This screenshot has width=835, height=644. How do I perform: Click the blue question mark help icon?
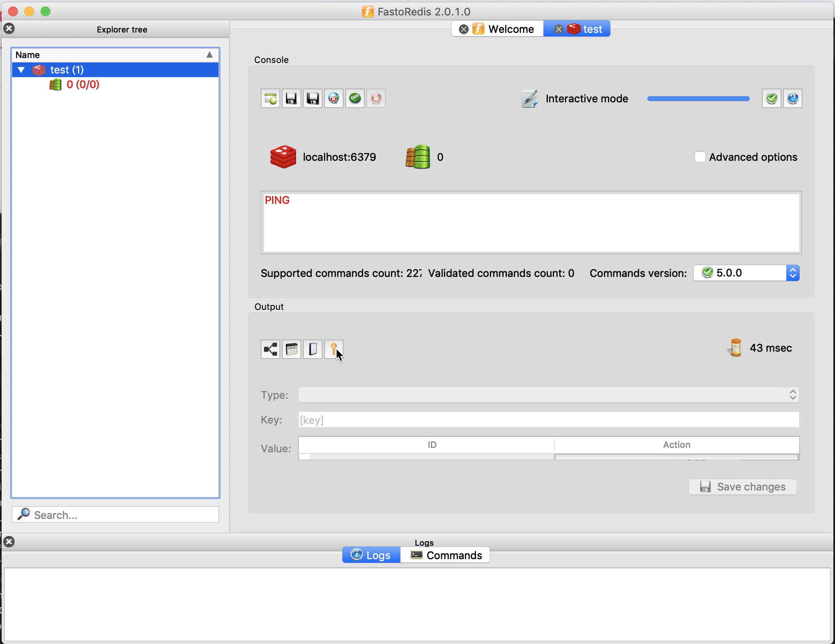pos(793,98)
